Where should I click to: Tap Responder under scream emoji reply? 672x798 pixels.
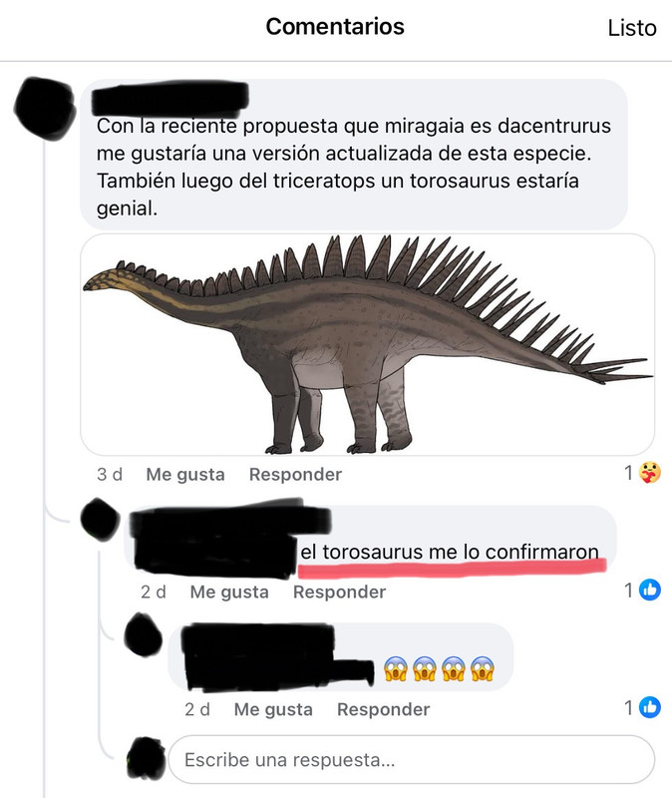(384, 709)
